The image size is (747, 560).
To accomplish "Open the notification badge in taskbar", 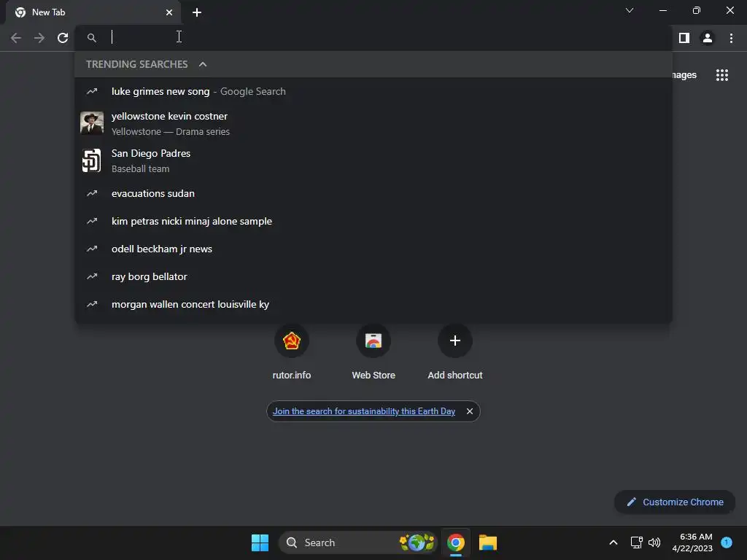I will coord(727,542).
